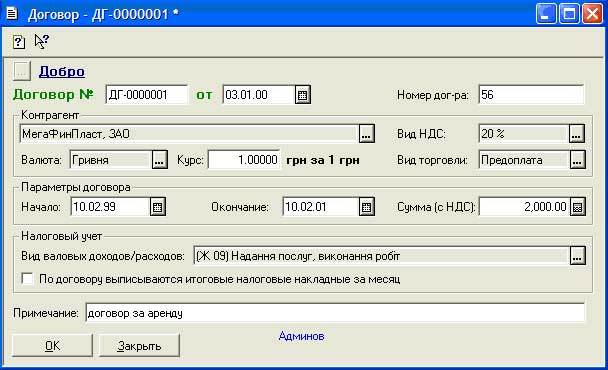Click the contract number field ДГ-0000001
The width and height of the screenshot is (608, 370).
146,95
